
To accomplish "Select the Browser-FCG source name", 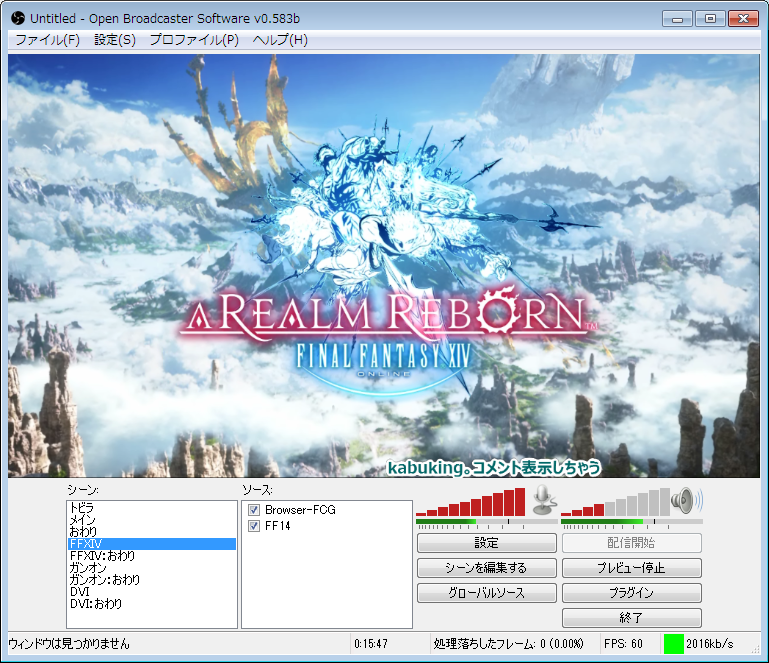I will tap(300, 510).
